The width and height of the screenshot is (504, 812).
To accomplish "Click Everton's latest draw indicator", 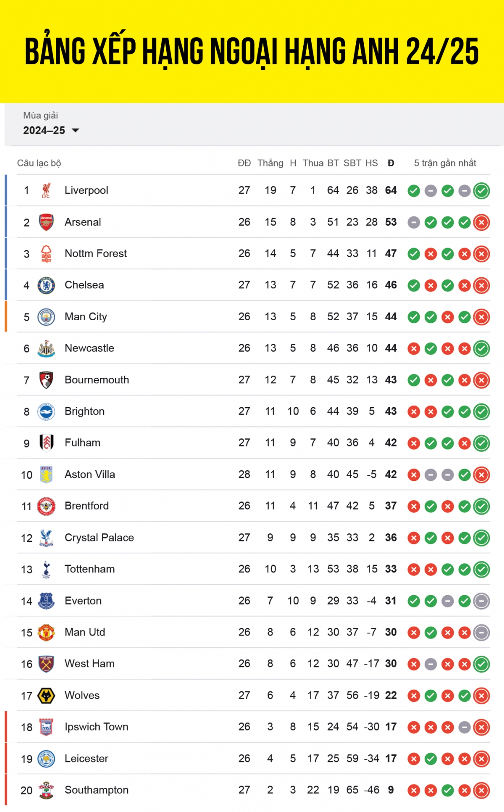I will [x=481, y=601].
